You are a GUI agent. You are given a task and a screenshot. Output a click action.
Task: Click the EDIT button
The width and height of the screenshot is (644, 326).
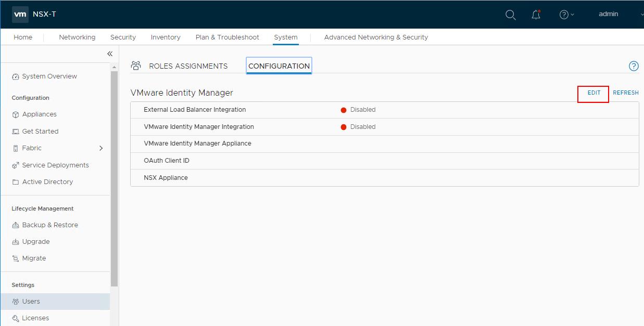(594, 93)
